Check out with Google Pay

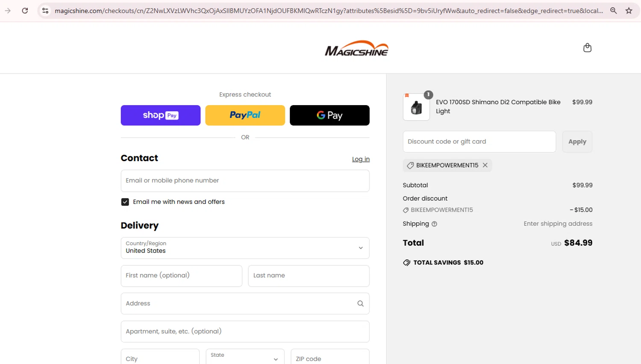(329, 115)
